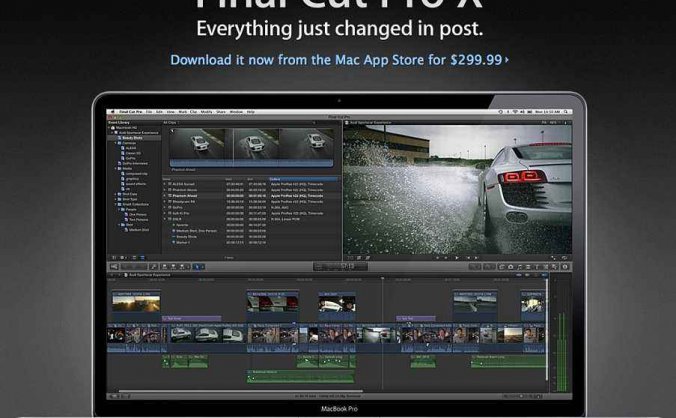Select the ALEXA keyword collection

coord(130,148)
